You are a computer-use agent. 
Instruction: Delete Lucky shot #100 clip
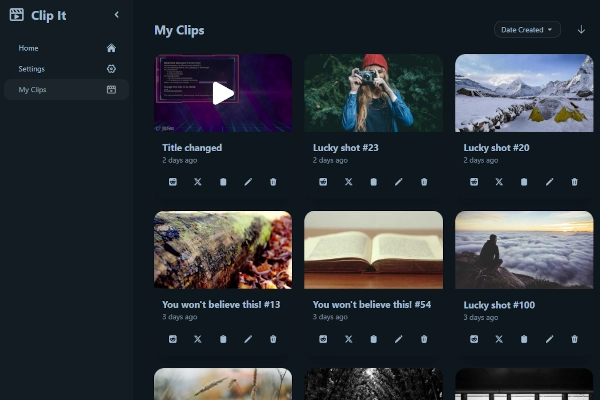(574, 339)
